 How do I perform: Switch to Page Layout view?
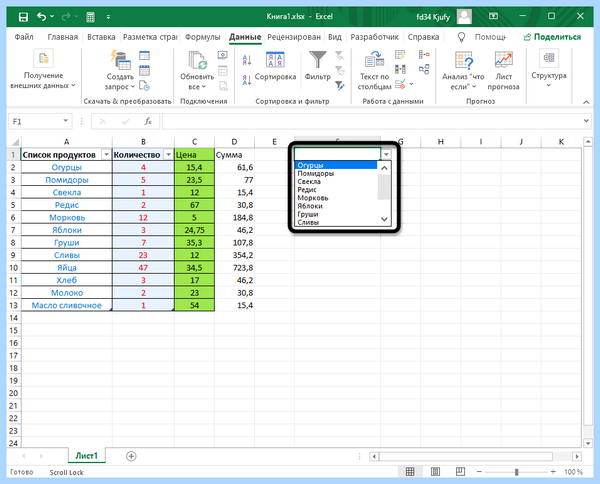tap(435, 472)
